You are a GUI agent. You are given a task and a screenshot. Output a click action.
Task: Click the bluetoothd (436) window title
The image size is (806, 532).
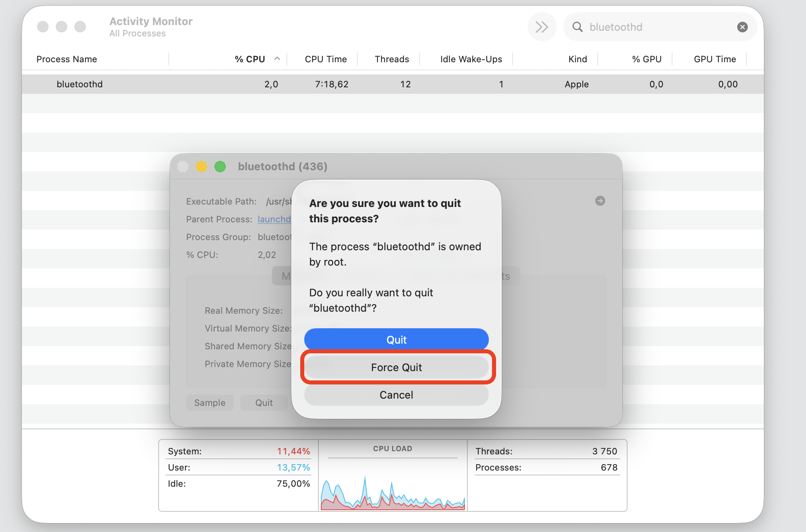click(x=282, y=166)
